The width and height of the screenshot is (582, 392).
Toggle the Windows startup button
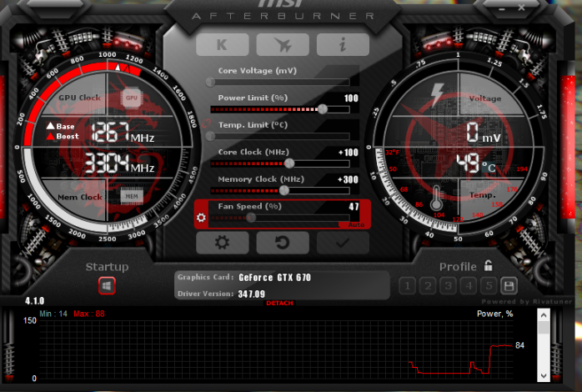pyautogui.click(x=107, y=286)
